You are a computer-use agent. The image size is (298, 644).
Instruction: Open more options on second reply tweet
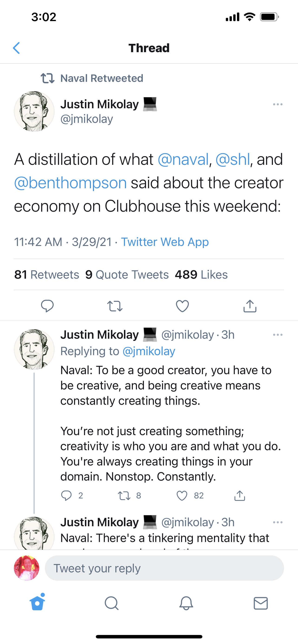[x=278, y=522]
